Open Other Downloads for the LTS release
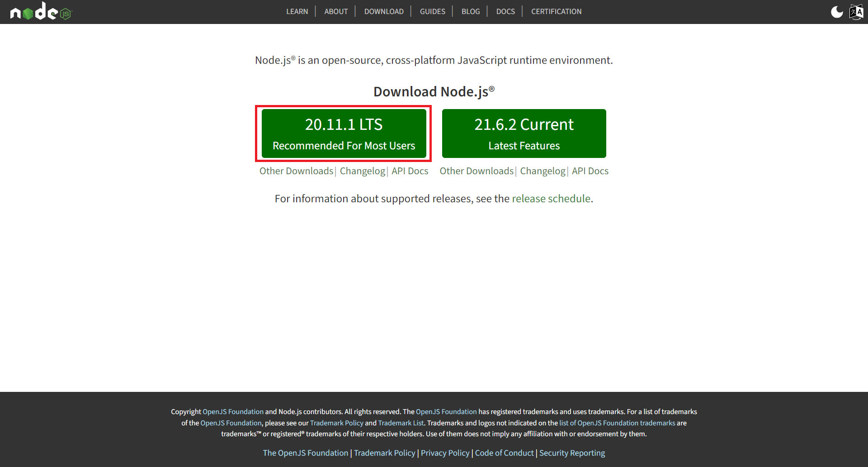Image resolution: width=868 pixels, height=467 pixels. pos(296,171)
